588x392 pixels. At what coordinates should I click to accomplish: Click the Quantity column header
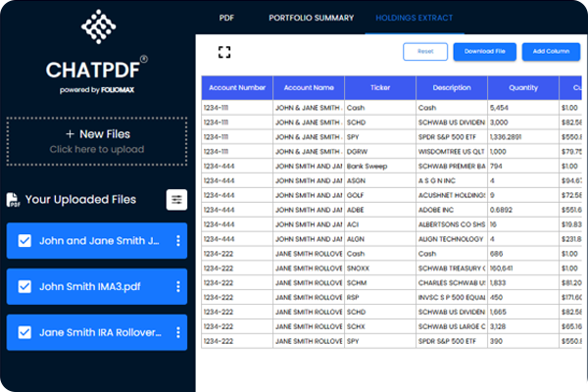[x=523, y=88]
